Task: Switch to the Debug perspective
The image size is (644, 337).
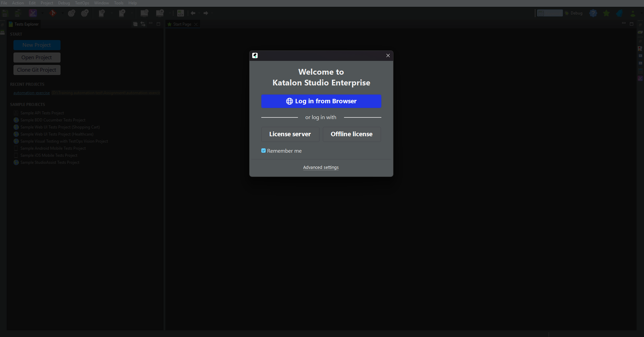Action: click(x=574, y=13)
